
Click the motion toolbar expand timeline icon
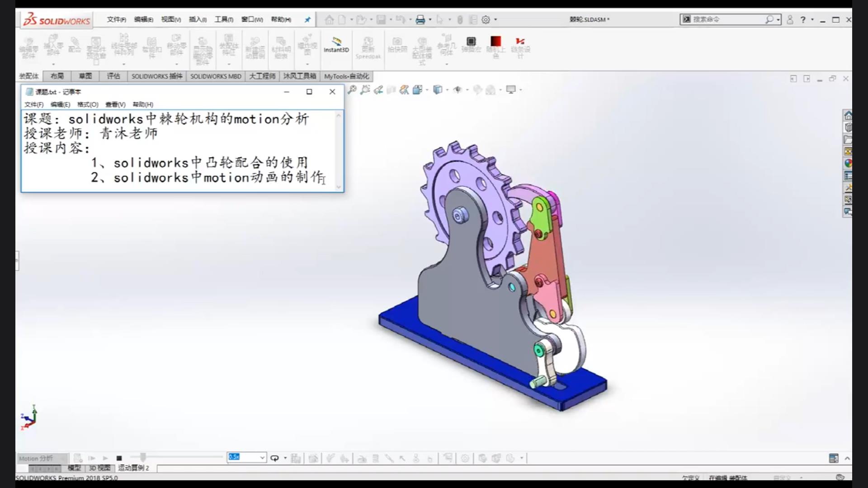point(834,458)
